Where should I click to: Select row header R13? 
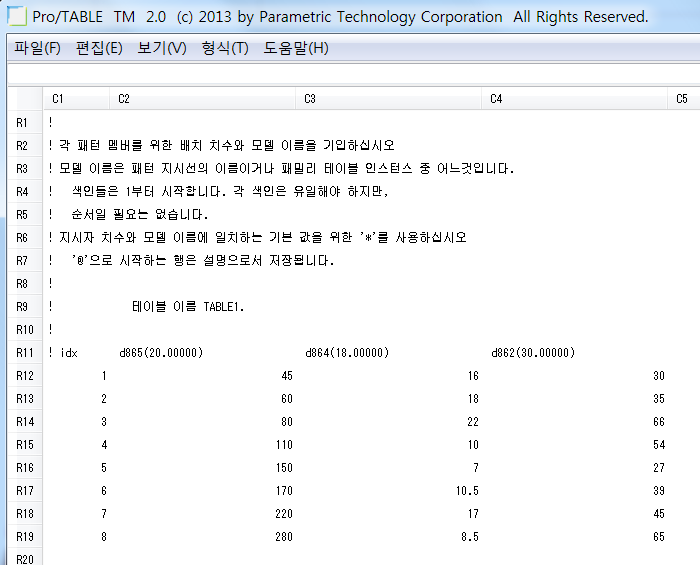(25, 399)
